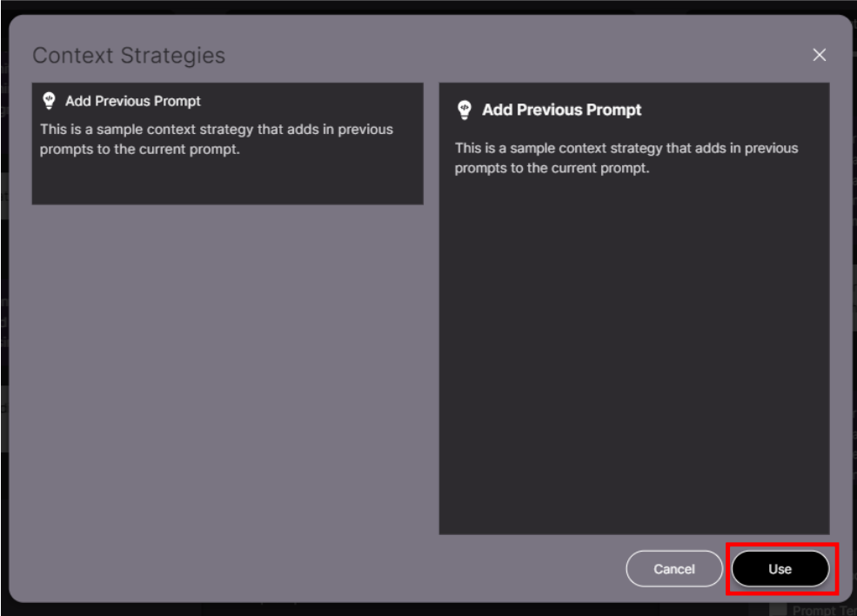The image size is (857, 616).
Task: Click the Add Previous Prompt title in the list
Action: (132, 101)
